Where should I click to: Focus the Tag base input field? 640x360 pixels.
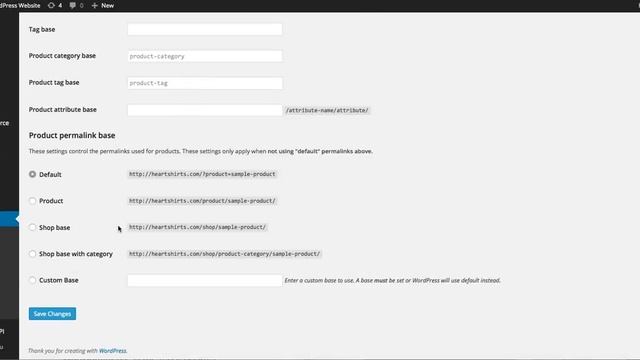[204, 29]
